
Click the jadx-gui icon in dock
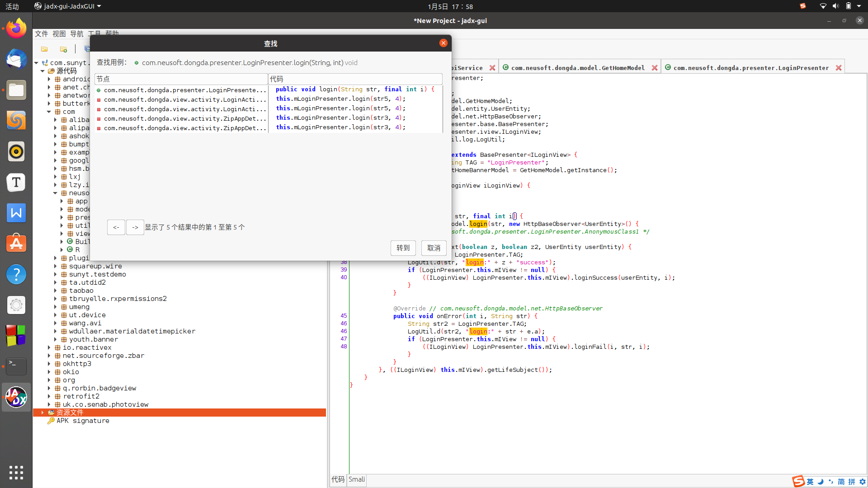click(x=16, y=397)
